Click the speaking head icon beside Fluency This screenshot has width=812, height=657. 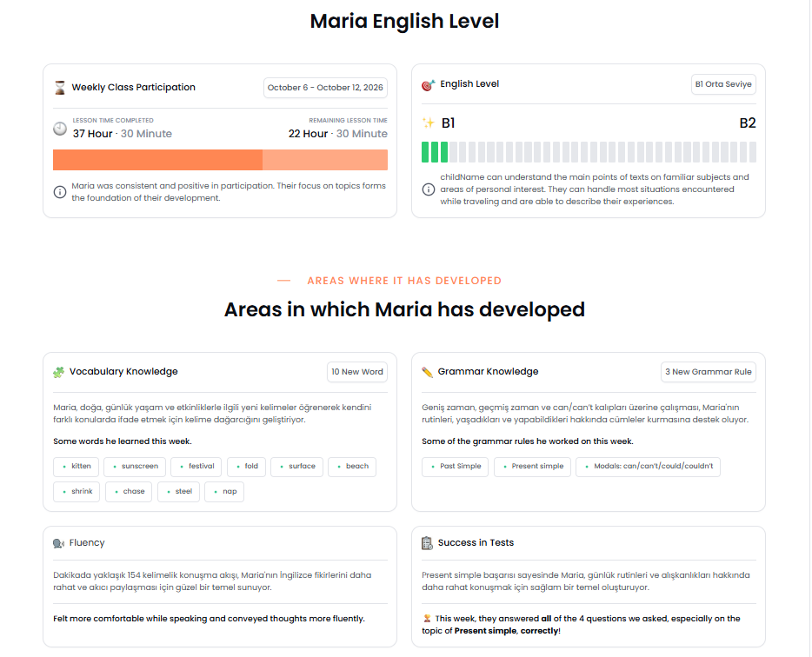coord(58,543)
